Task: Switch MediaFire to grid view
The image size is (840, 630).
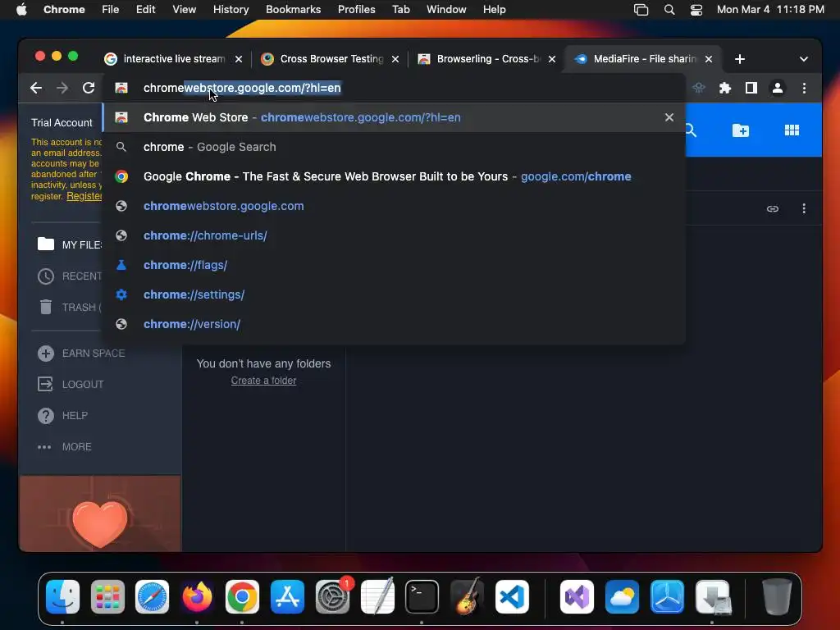Action: point(792,130)
